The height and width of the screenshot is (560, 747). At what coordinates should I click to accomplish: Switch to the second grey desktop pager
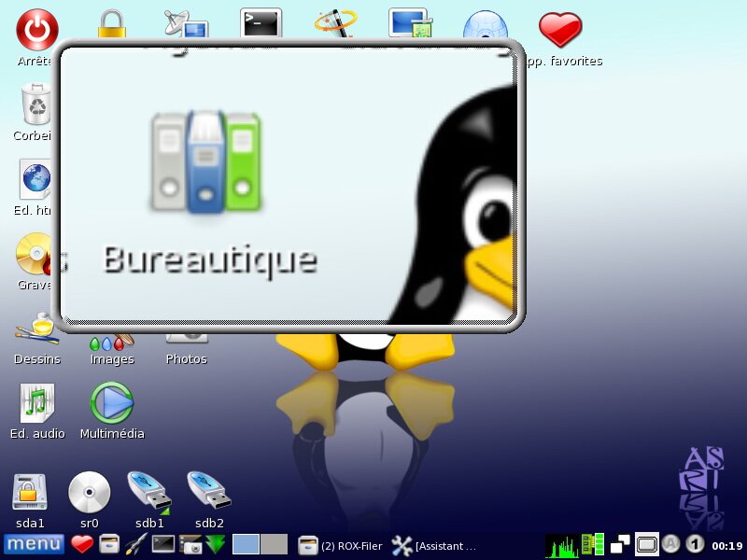(x=274, y=544)
